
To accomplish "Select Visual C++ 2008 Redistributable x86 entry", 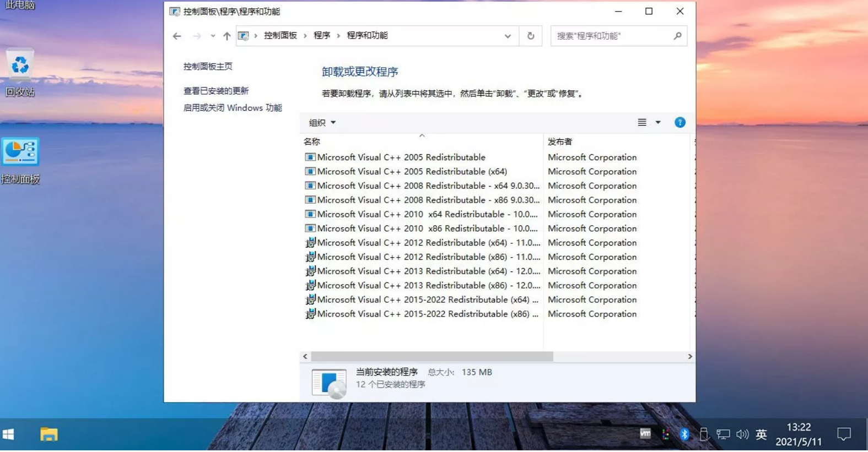I will (x=422, y=200).
